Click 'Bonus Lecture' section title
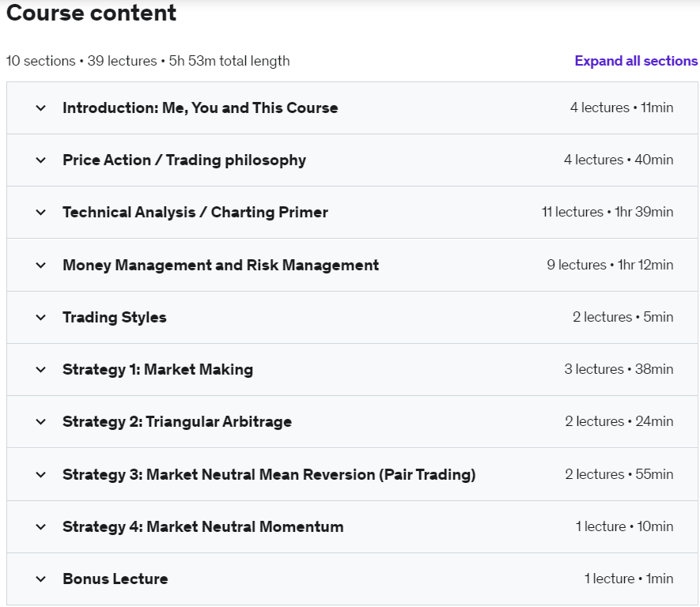The image size is (700, 607). point(115,579)
